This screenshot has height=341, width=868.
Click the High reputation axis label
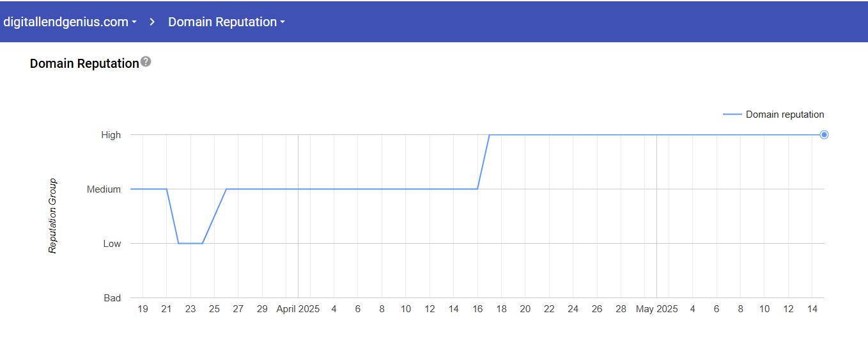(x=111, y=135)
